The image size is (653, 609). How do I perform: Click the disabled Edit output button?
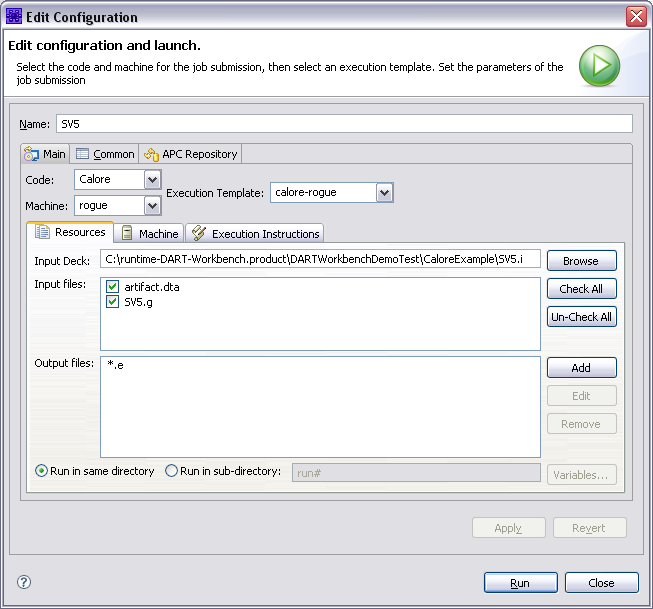tap(581, 396)
